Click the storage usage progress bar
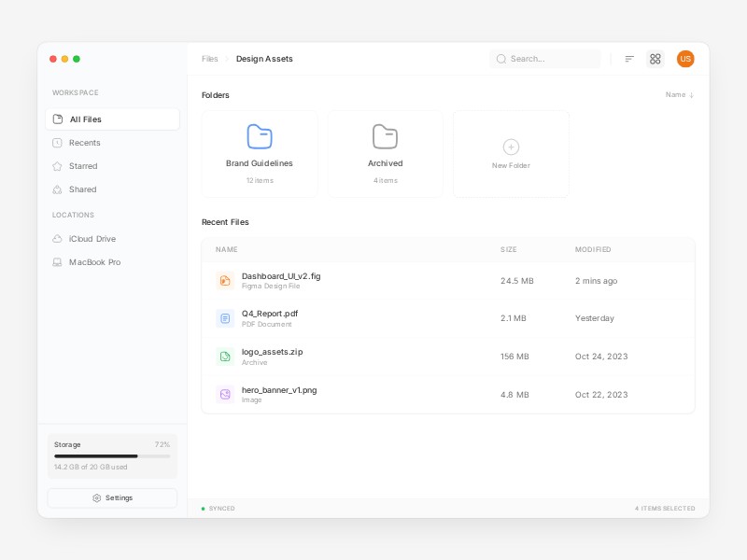Viewport: 747px width, 560px height. (112, 456)
